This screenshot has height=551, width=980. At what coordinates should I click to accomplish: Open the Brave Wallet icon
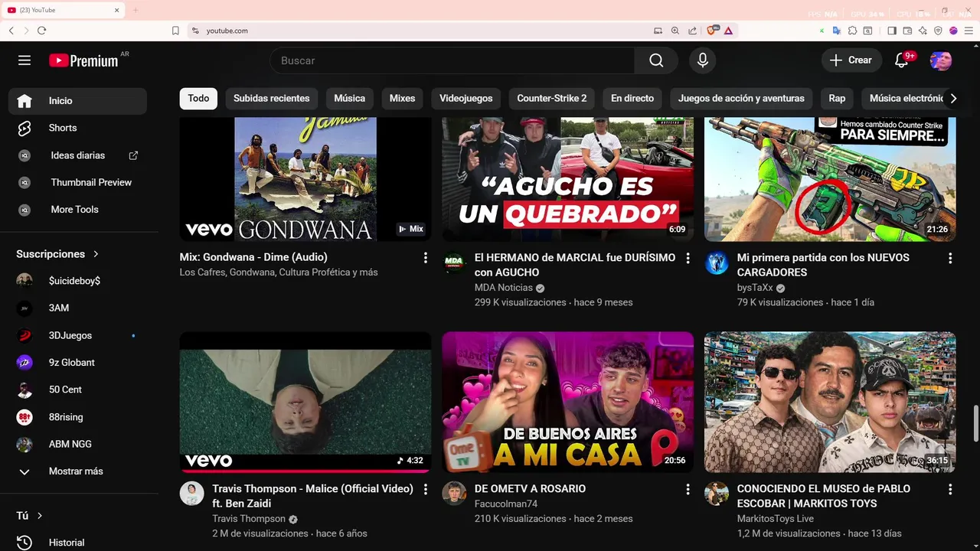pyautogui.click(x=907, y=31)
